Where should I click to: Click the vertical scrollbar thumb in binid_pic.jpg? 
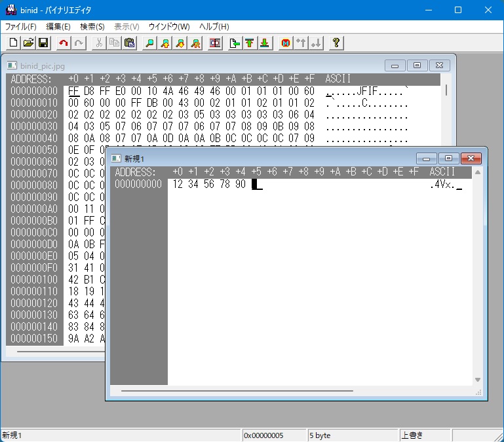(446, 90)
